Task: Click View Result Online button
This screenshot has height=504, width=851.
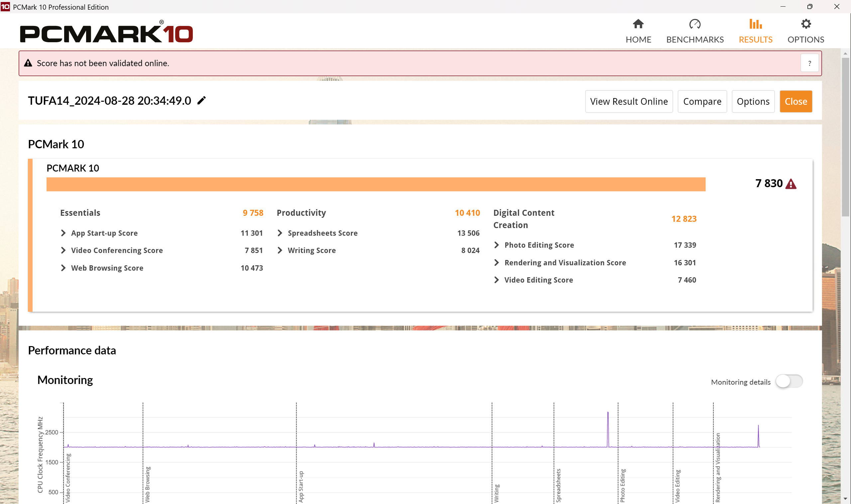Action: tap(629, 101)
